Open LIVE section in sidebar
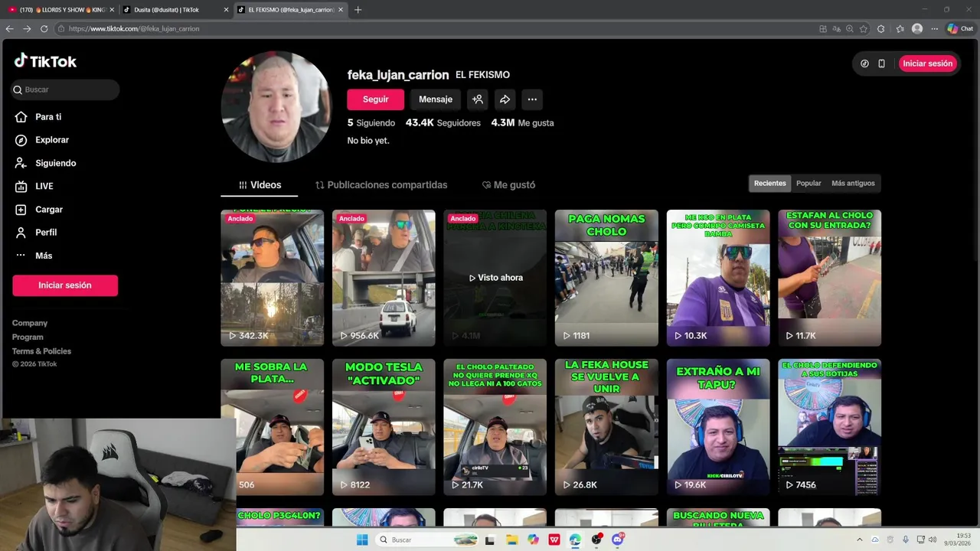 (44, 186)
